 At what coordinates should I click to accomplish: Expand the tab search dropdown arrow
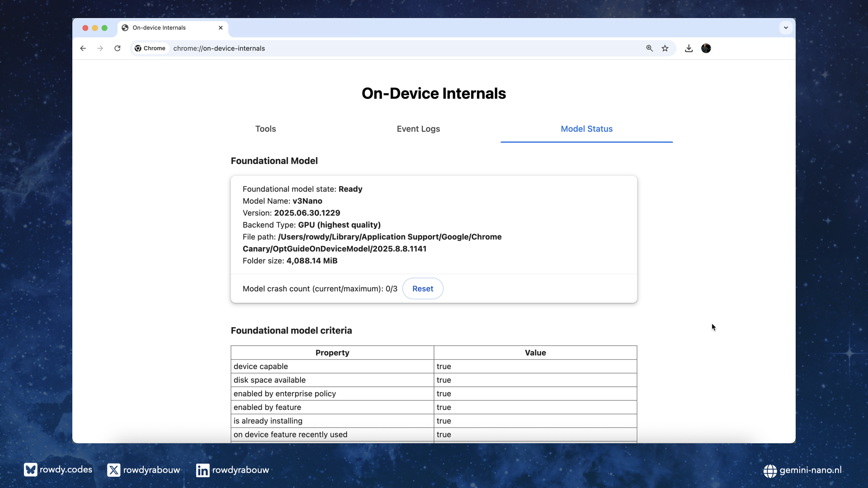[x=786, y=28]
